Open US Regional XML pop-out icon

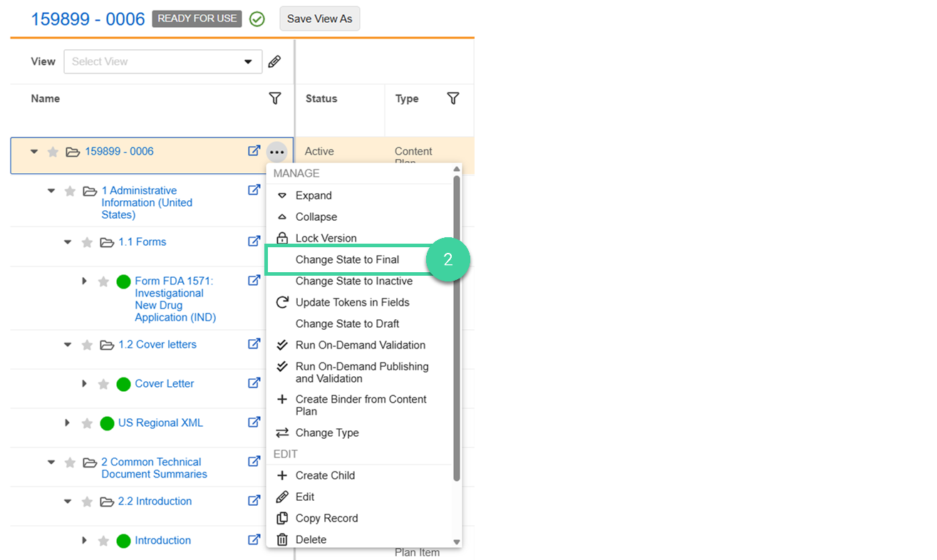[x=254, y=422]
